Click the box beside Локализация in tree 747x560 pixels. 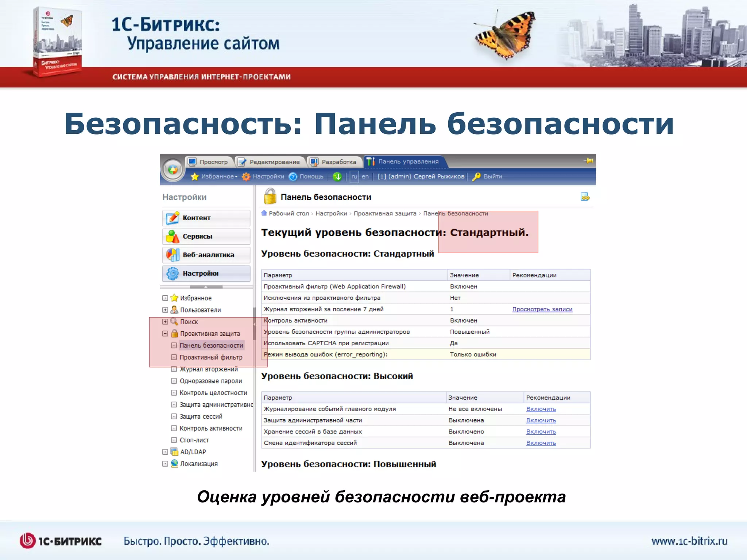[165, 464]
